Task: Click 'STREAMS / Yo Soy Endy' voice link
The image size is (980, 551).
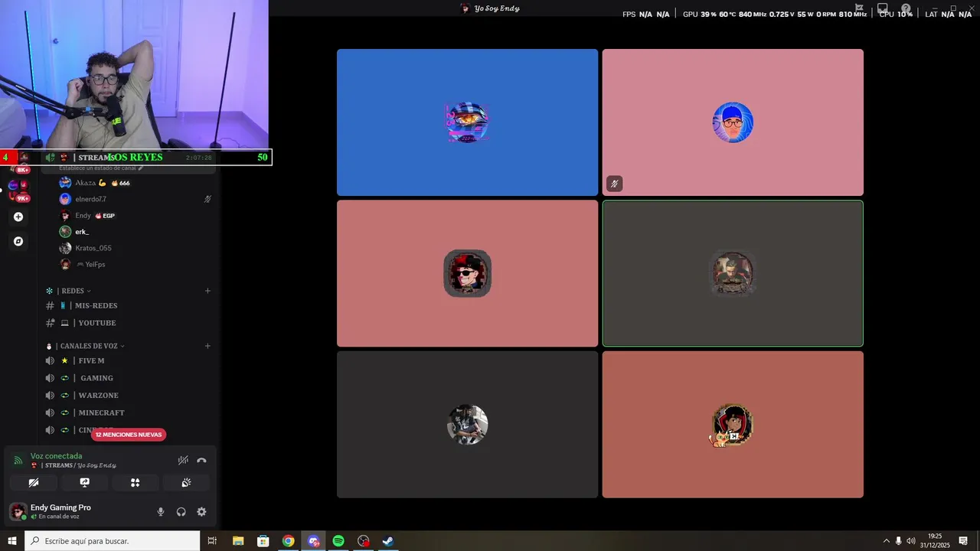Action: [x=73, y=465]
